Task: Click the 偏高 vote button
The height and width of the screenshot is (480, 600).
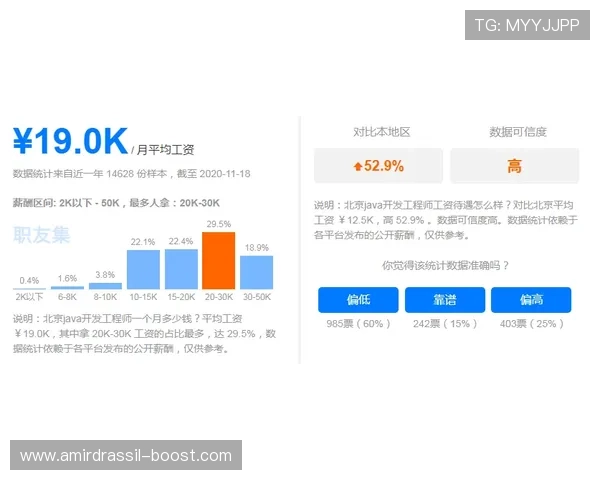Action: pyautogui.click(x=531, y=300)
